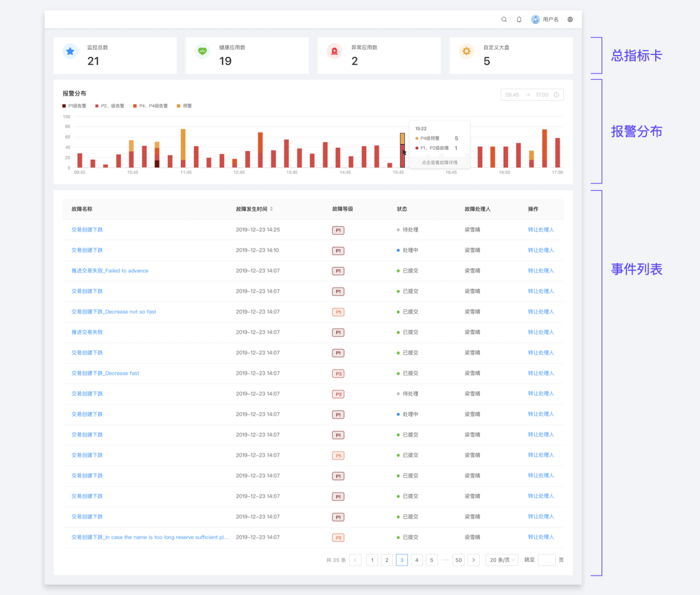Go to next page arrow
This screenshot has height=595, width=700.
[474, 559]
